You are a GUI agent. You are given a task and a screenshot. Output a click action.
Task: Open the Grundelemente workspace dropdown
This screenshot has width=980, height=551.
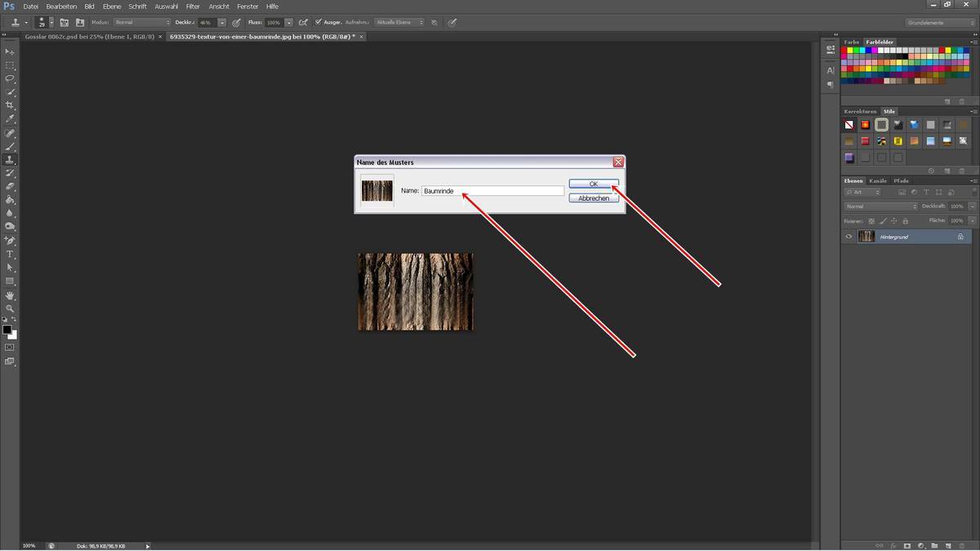[x=940, y=22]
